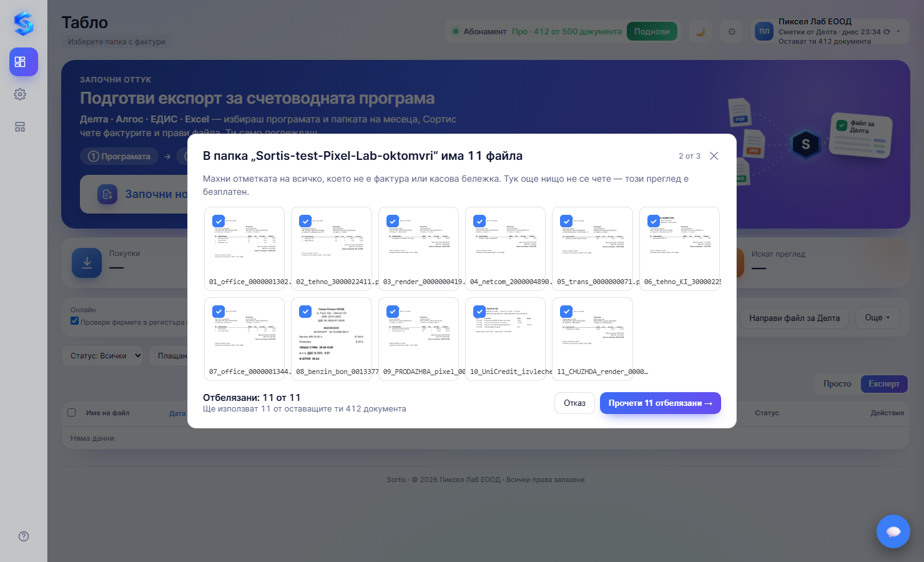
Task: Toggle the company registry check checkbox
Action: 75,321
